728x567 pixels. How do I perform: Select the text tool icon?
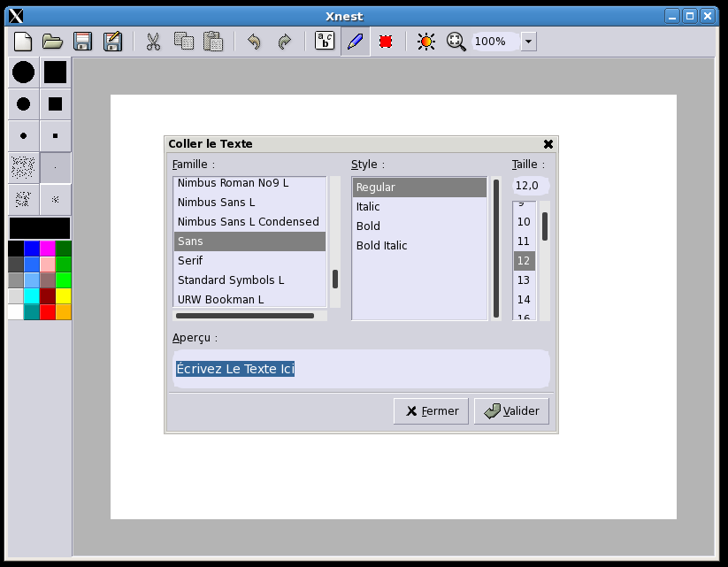325,42
